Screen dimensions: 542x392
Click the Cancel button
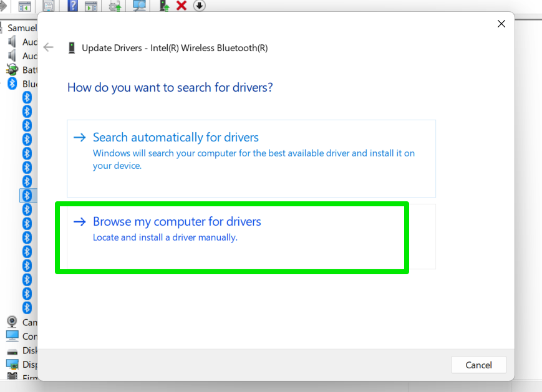(x=478, y=365)
